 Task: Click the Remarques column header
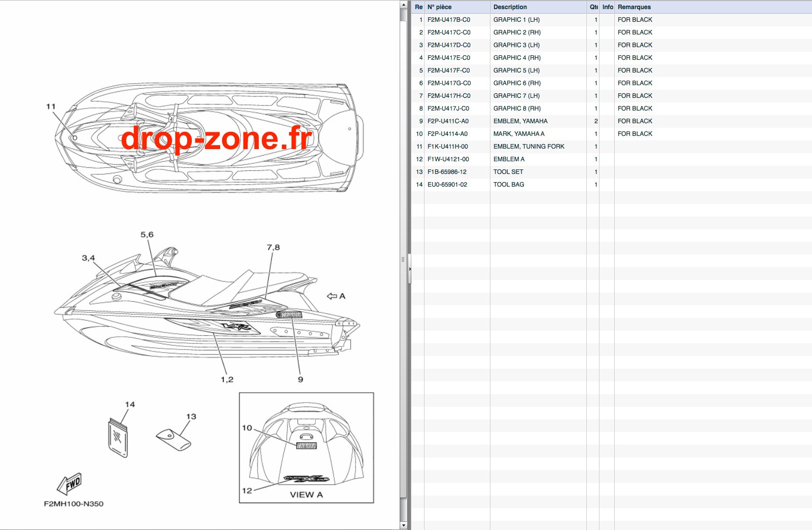click(713, 7)
